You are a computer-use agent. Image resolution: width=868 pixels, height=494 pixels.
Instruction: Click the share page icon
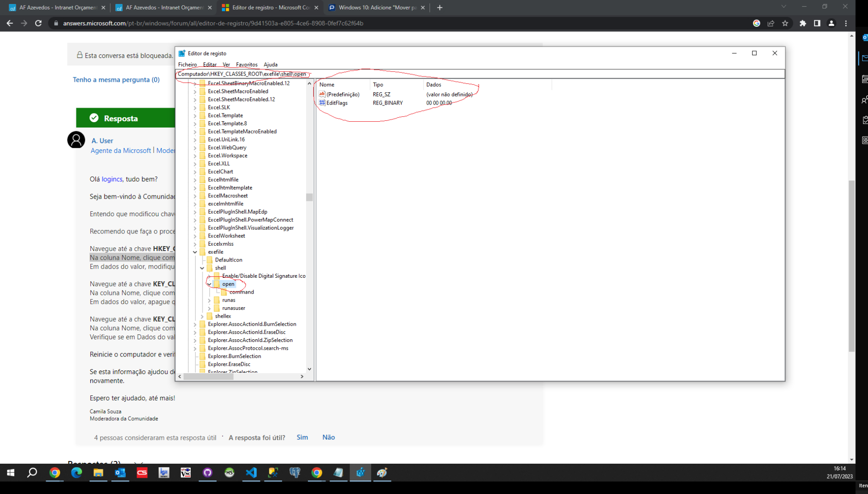pyautogui.click(x=771, y=23)
